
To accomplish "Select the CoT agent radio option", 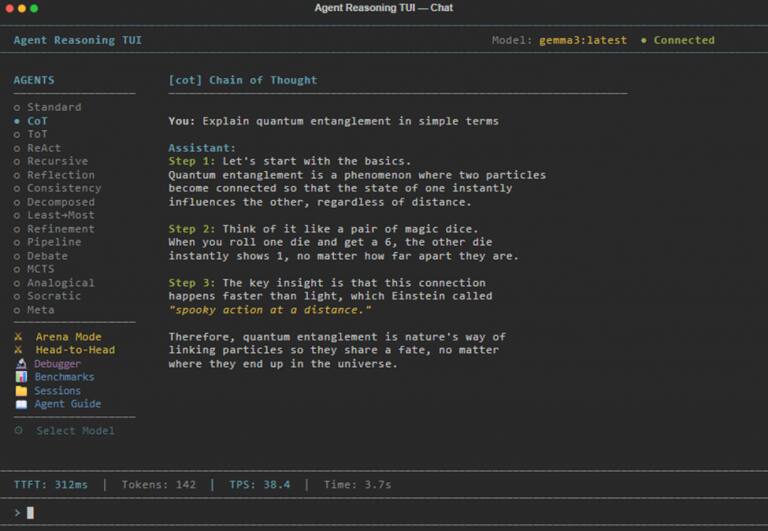I will 30,121.
